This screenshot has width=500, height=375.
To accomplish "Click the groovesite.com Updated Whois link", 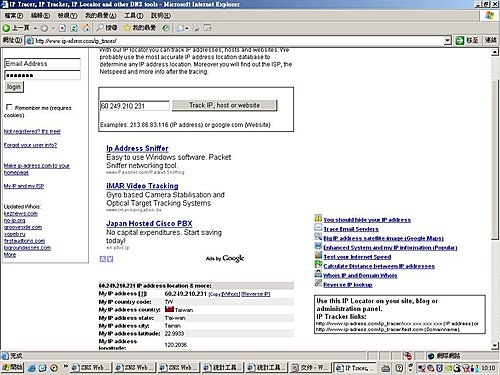I will point(23,227).
